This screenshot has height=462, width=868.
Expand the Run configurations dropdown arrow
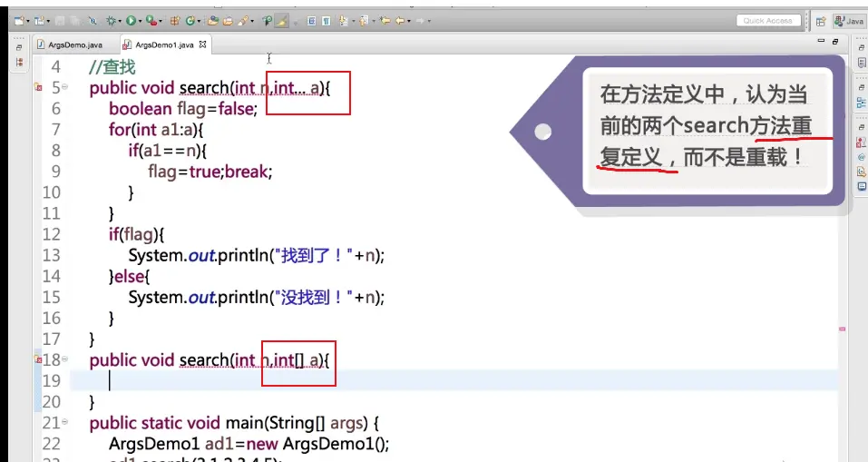click(140, 21)
